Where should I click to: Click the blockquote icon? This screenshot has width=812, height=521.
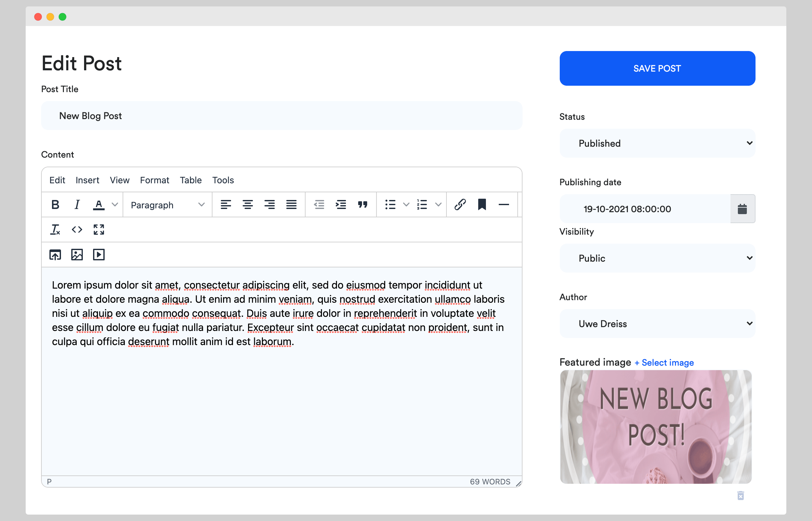click(x=363, y=205)
